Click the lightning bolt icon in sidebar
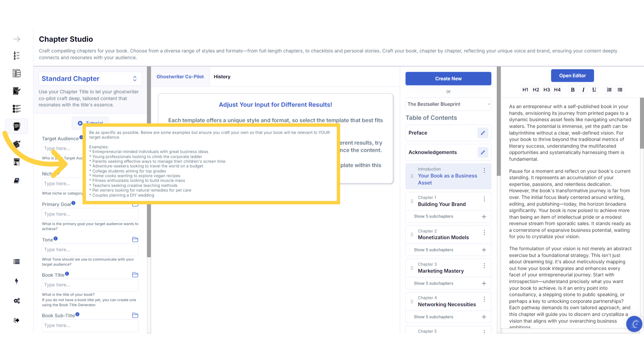The width and height of the screenshot is (644, 362). [x=16, y=281]
